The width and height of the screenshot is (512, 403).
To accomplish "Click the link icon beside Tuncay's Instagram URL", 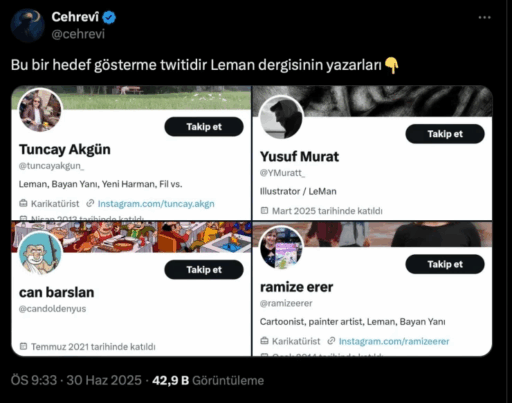I will coord(90,203).
